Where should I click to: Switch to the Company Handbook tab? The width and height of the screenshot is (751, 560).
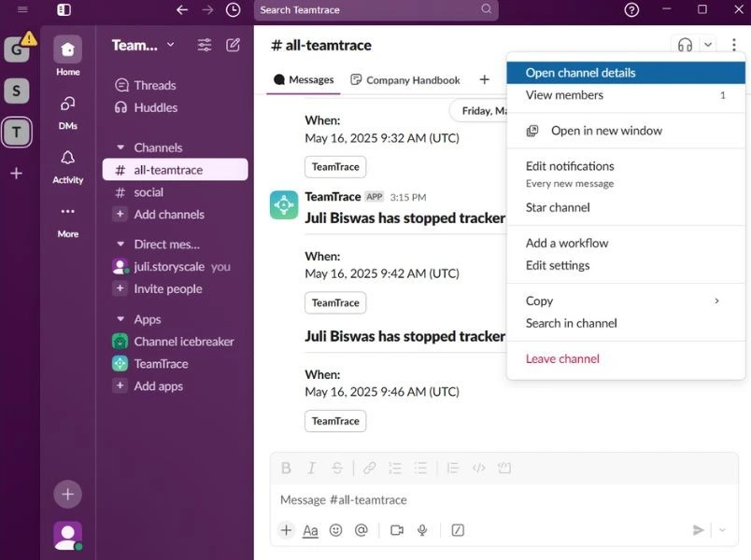point(405,80)
